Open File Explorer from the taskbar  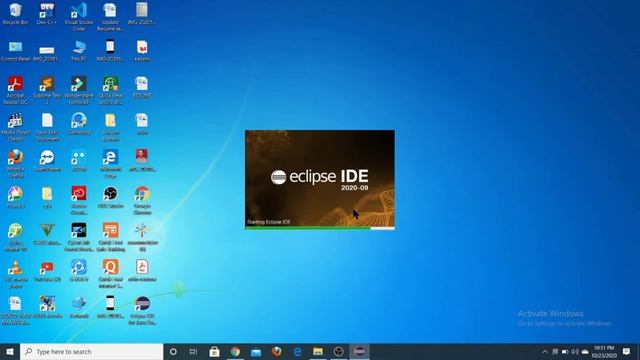click(x=318, y=351)
